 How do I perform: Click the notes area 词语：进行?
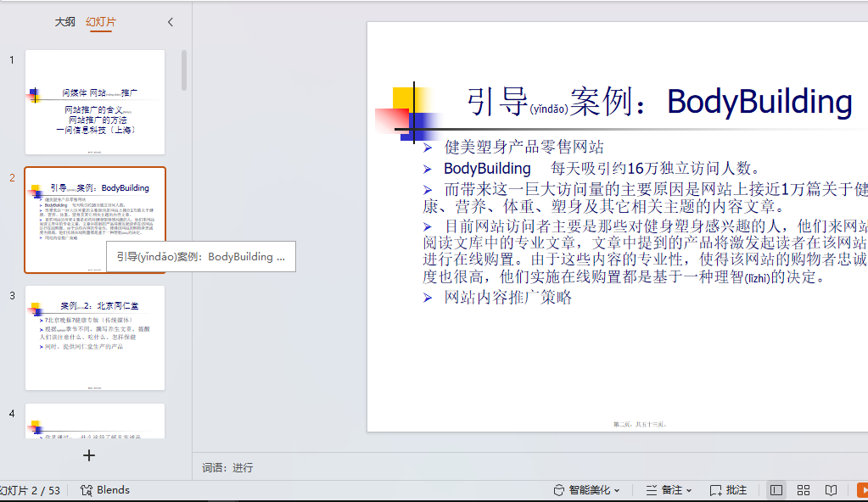227,468
